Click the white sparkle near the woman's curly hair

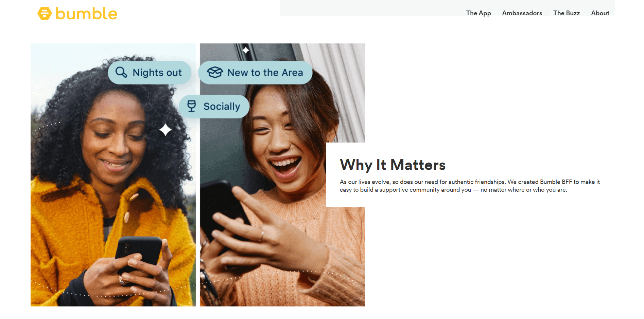coord(166,129)
